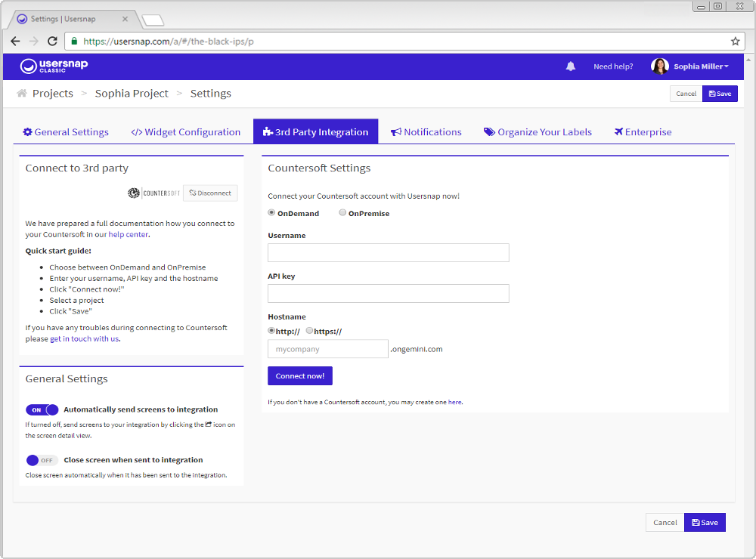Screen dimensions: 756x559
Task: Click the browser address bar
Action: coord(405,42)
